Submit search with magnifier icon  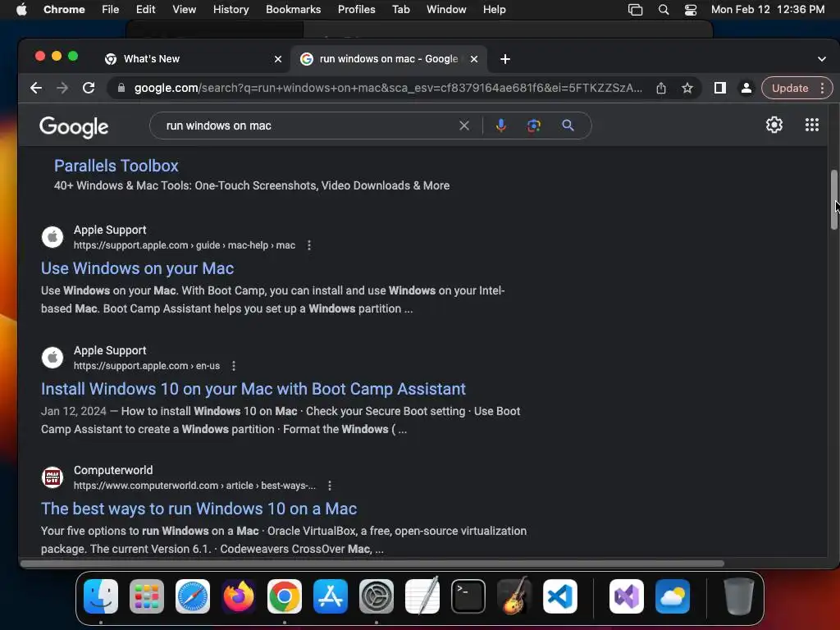point(568,126)
